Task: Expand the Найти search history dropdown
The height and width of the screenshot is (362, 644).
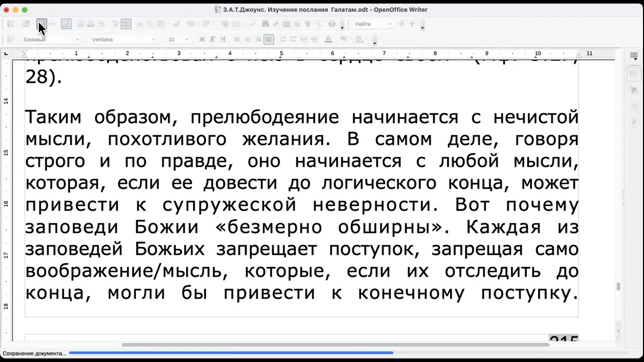Action: [389, 24]
